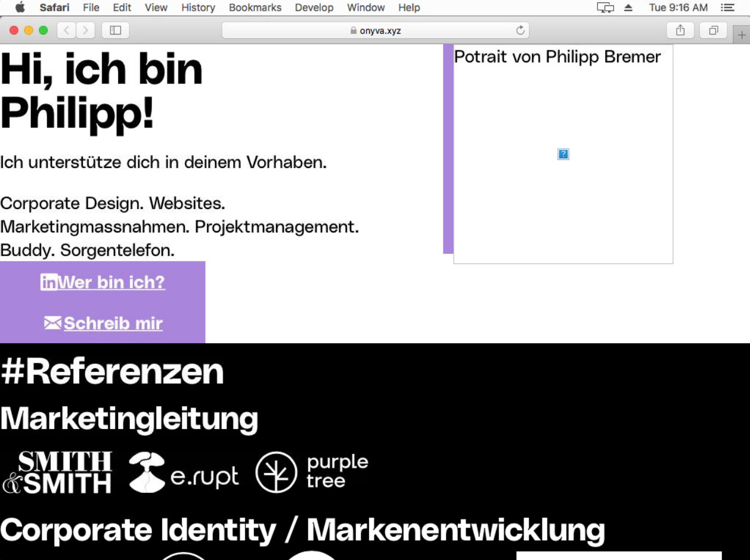
Task: Click the 'Corporate Design. Websites.' text line
Action: (113, 204)
